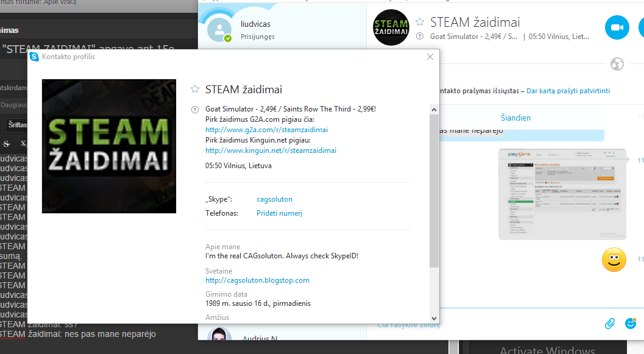Click the help icon beside Goat Simulator mood text
The width and height of the screenshot is (644, 354).
pyautogui.click(x=195, y=110)
